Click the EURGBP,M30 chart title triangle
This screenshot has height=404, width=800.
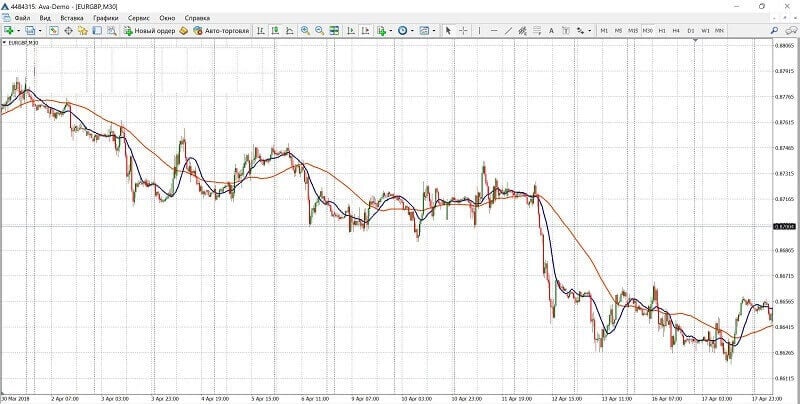(5, 43)
